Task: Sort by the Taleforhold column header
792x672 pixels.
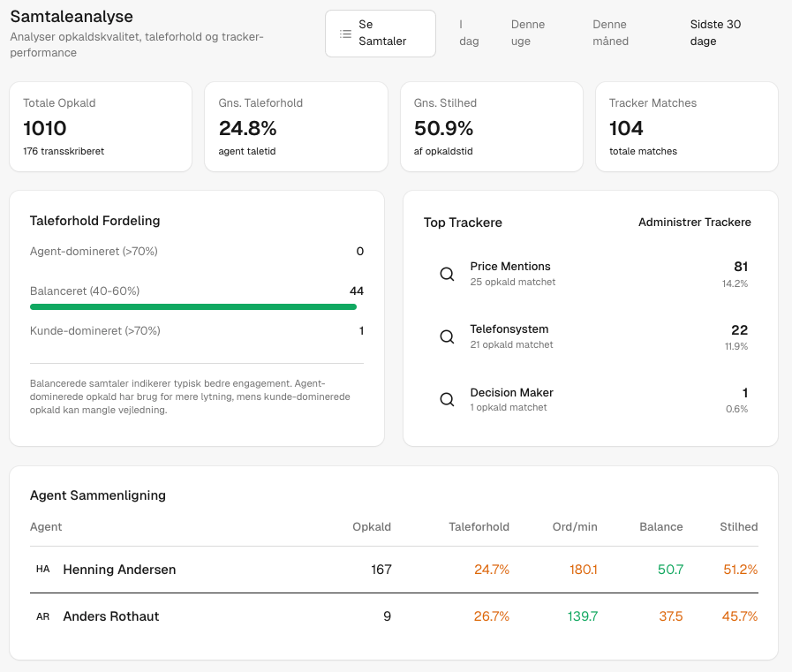Action: 479,526
